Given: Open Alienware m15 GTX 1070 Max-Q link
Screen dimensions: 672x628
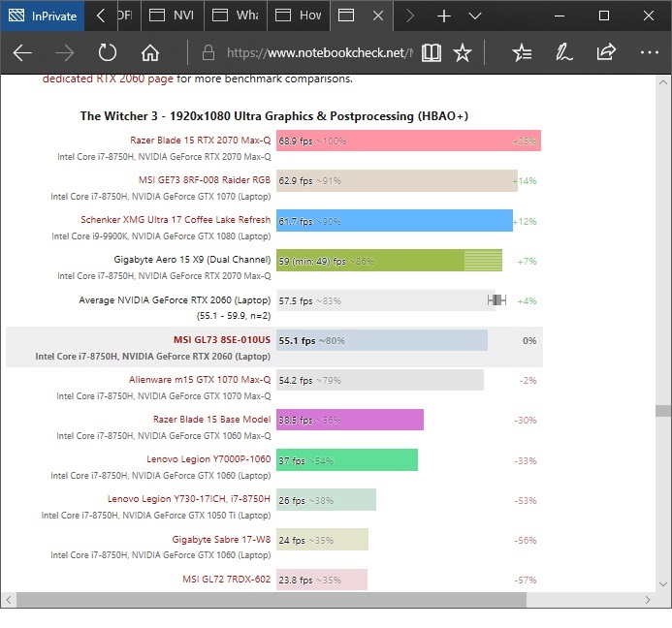Looking at the screenshot, I should point(200,380).
